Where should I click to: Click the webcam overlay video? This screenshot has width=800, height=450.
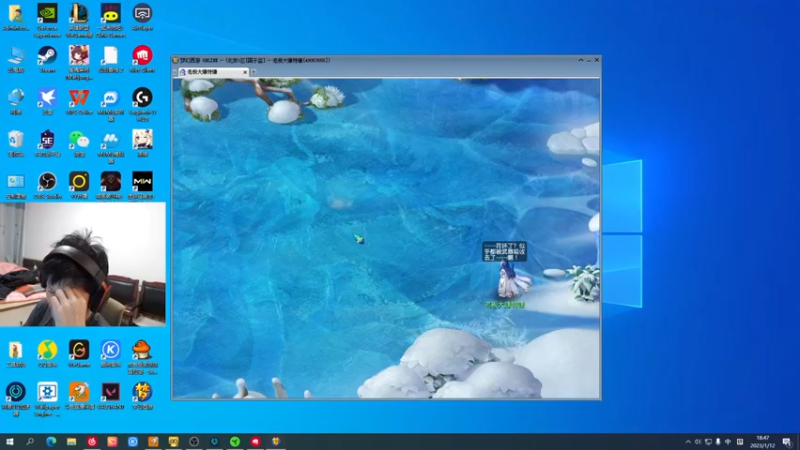[83, 264]
